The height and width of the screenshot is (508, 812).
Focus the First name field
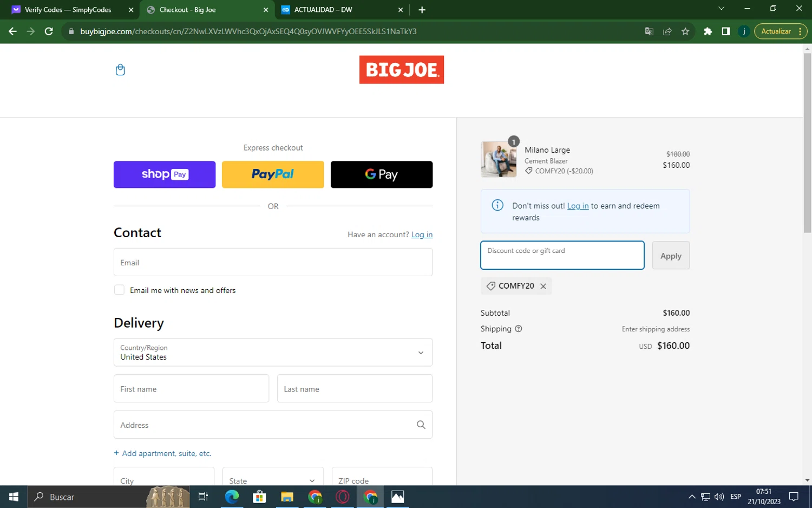[x=191, y=388]
